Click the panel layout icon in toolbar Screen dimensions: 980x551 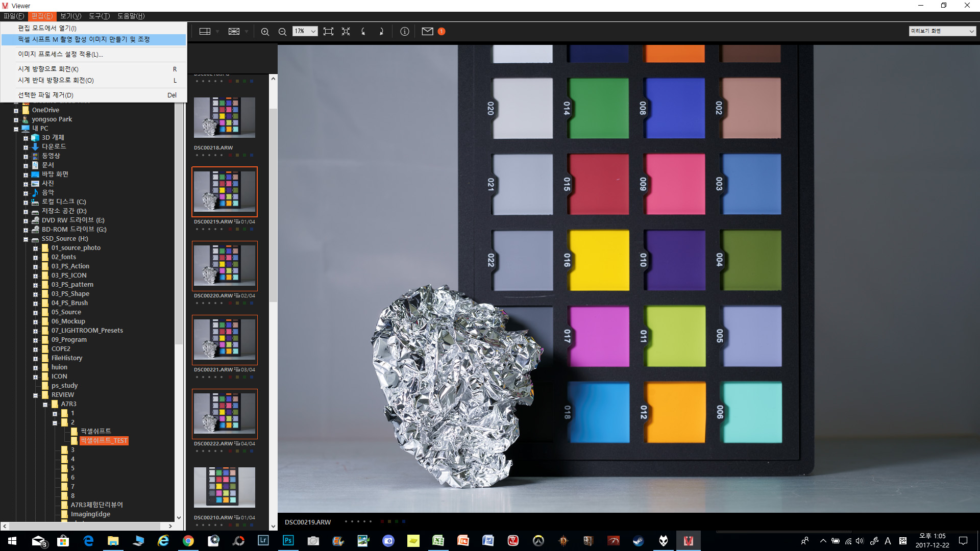point(205,32)
